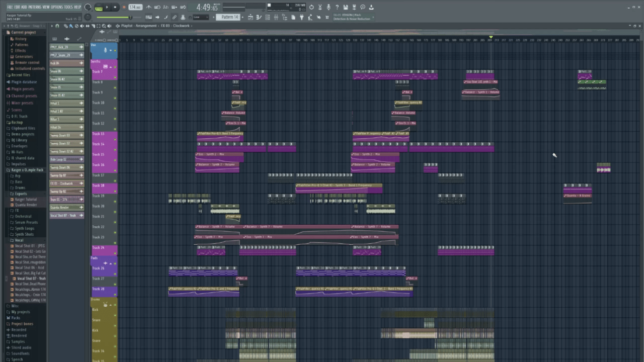Select the Kick 04 item in the picker
Image resolution: width=644 pixels, height=362 pixels.
[66, 63]
